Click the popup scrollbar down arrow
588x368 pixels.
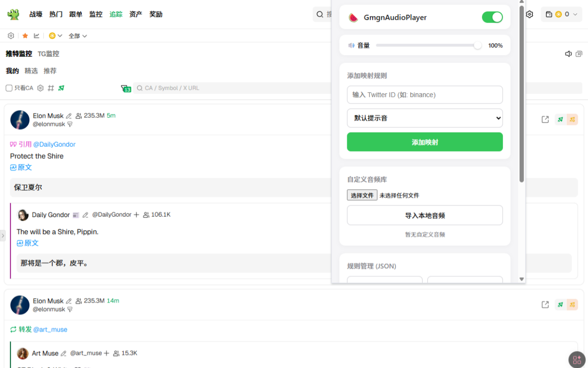coord(521,279)
